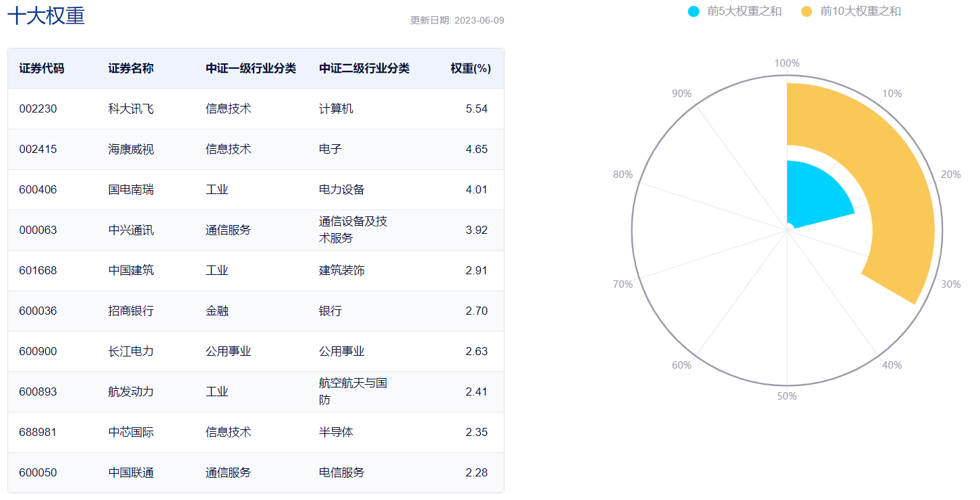The image size is (980, 500).
Task: Click the 十大权重 section title
Action: [46, 16]
